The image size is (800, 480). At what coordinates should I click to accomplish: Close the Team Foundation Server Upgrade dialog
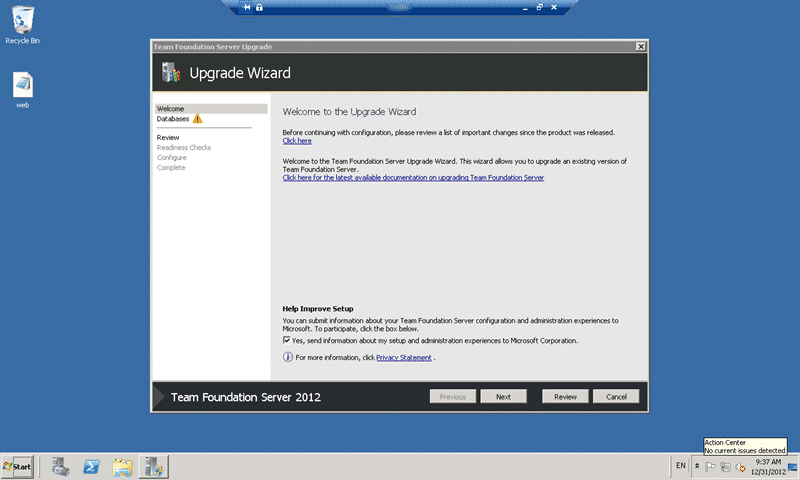[641, 46]
